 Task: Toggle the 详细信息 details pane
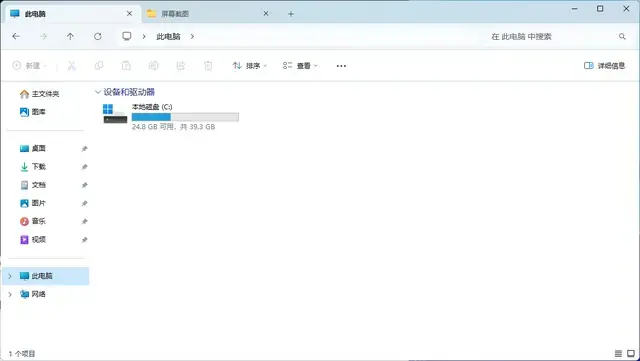click(x=604, y=65)
